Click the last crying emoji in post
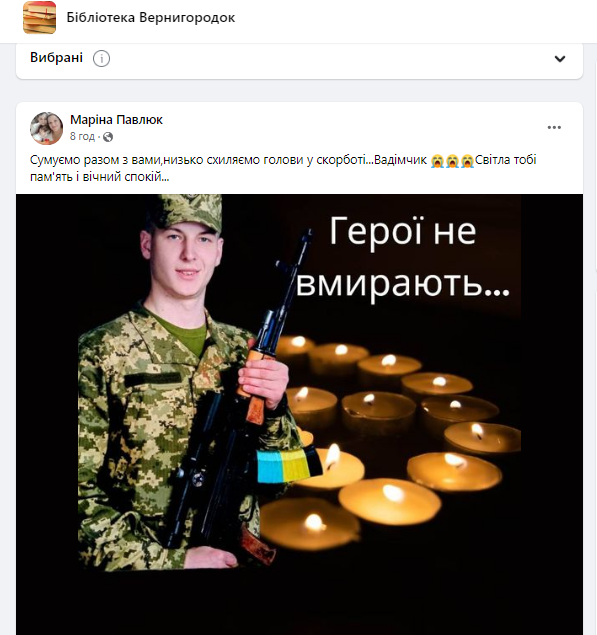 467,160
